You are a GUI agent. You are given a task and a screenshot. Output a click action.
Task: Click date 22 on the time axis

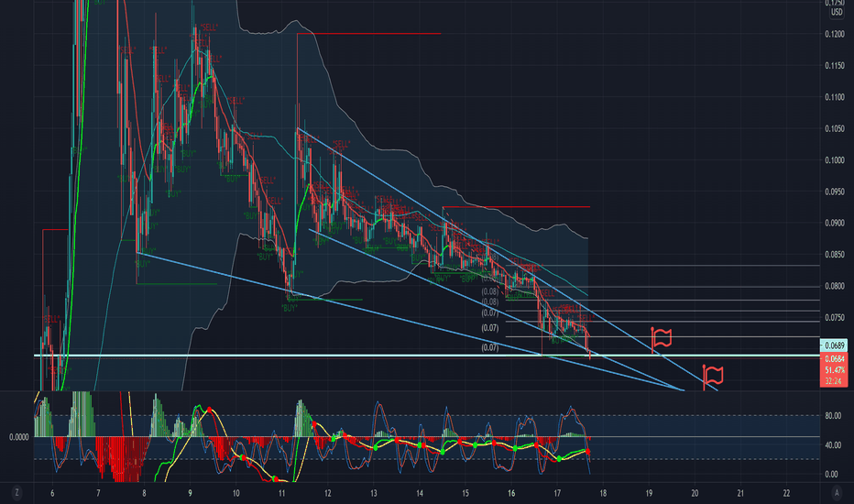click(786, 493)
